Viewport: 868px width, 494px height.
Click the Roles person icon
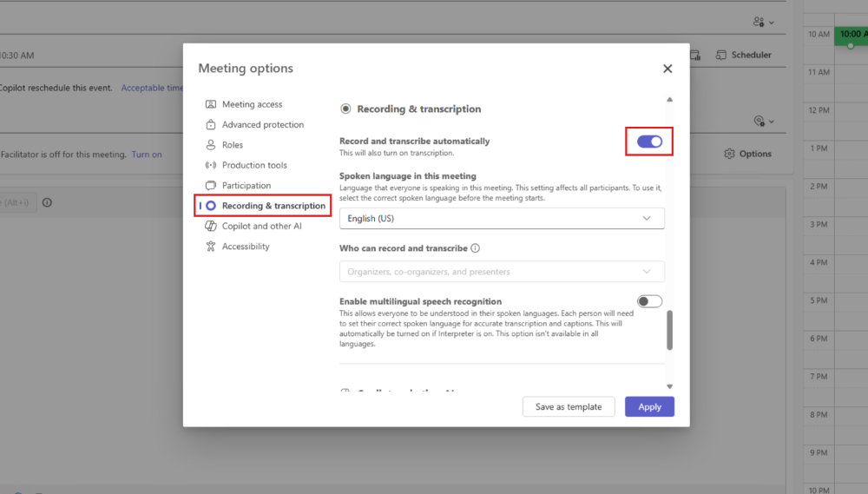[211, 144]
